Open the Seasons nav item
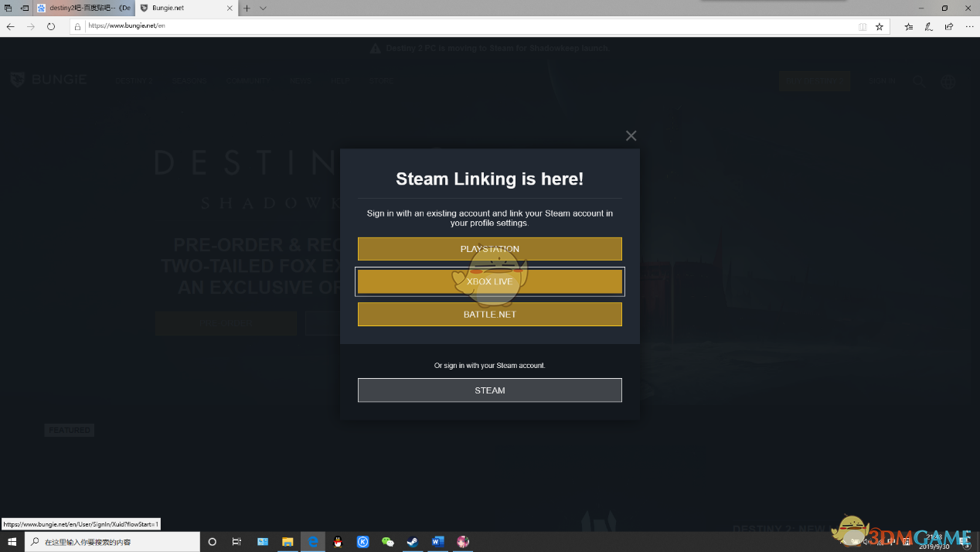The width and height of the screenshot is (980, 552). (x=189, y=80)
